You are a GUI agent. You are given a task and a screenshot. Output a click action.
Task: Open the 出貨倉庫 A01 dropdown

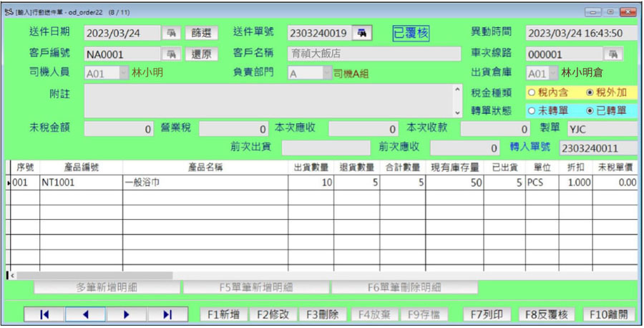pyautogui.click(x=554, y=73)
